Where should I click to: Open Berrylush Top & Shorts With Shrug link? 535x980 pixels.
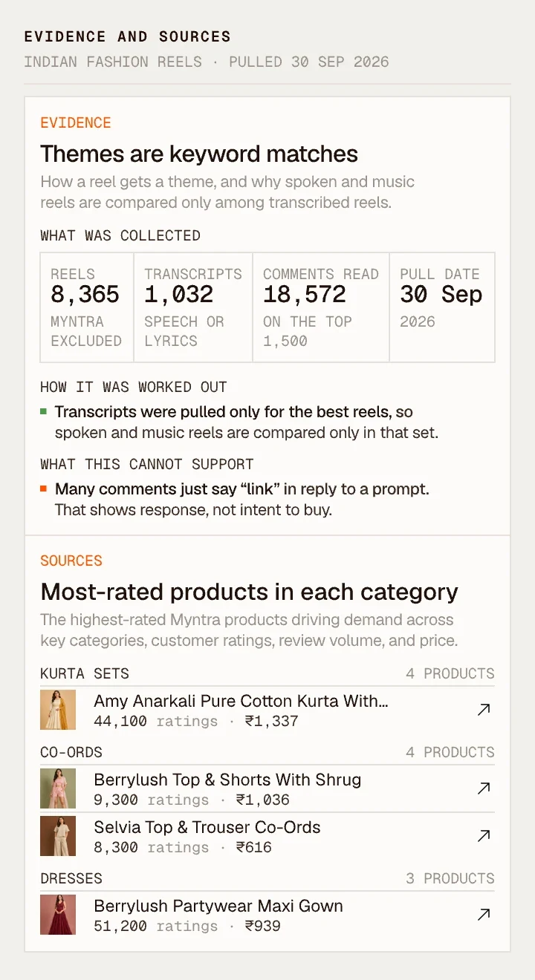click(227, 780)
